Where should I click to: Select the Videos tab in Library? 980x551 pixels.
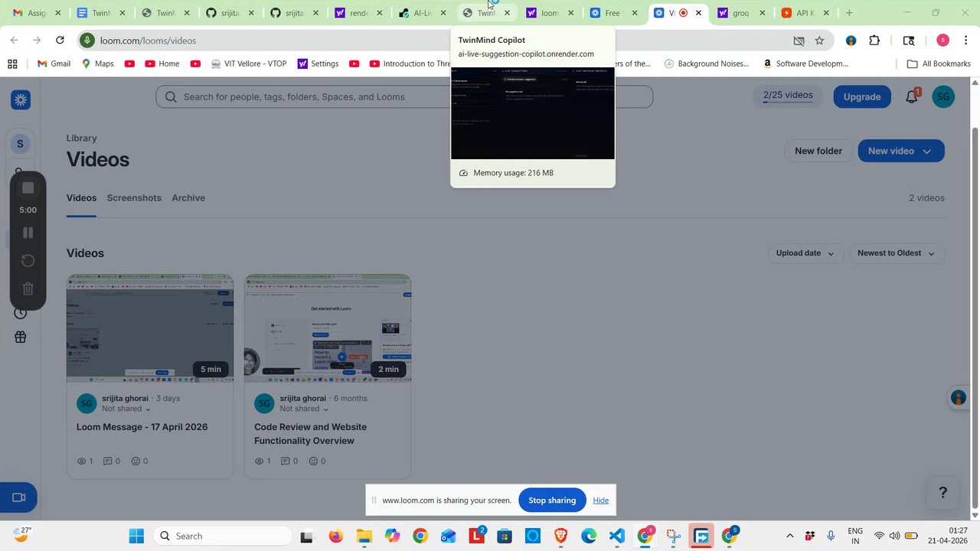coord(81,197)
